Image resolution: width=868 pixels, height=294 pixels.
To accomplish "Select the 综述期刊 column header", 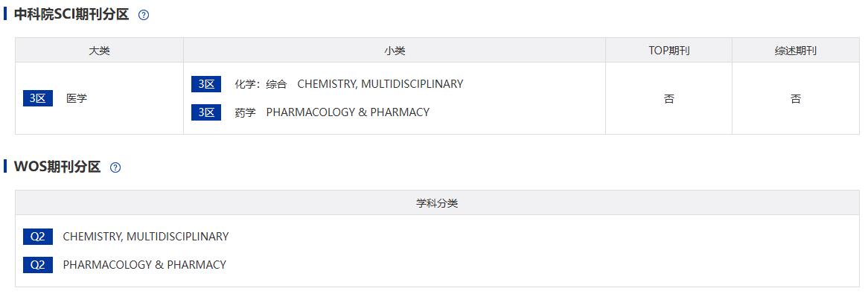I will click(x=796, y=51).
